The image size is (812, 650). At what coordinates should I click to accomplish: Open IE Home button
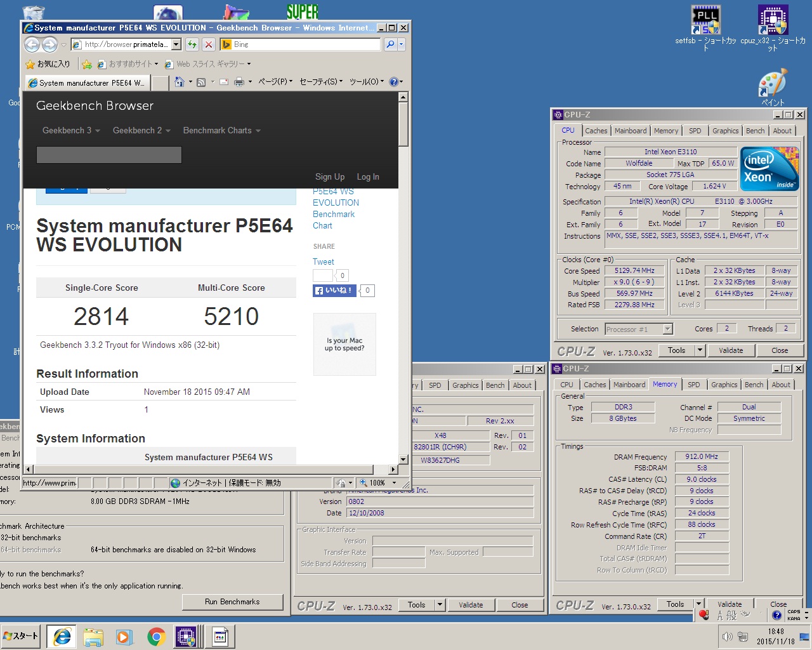pos(180,82)
